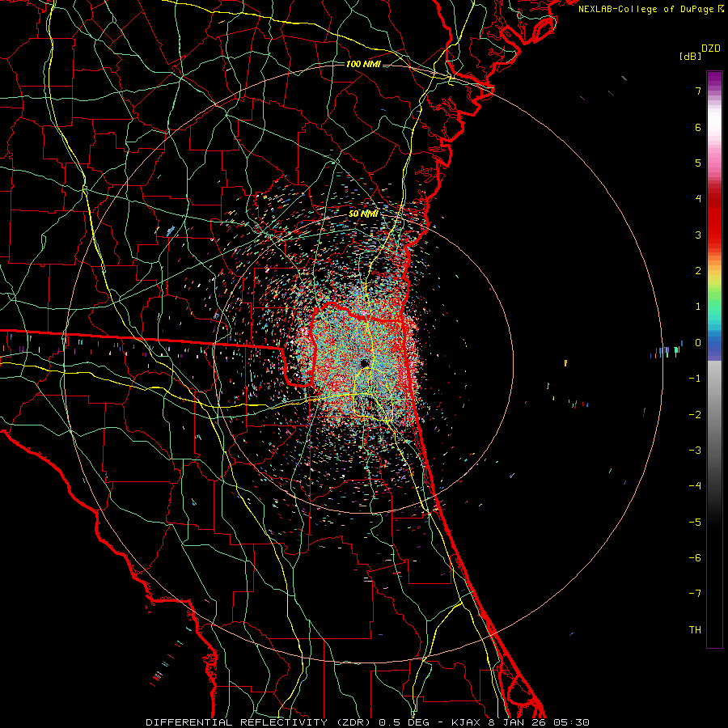Click the yellow-green band of the color bar
This screenshot has height=728, width=728.
pyautogui.click(x=714, y=283)
